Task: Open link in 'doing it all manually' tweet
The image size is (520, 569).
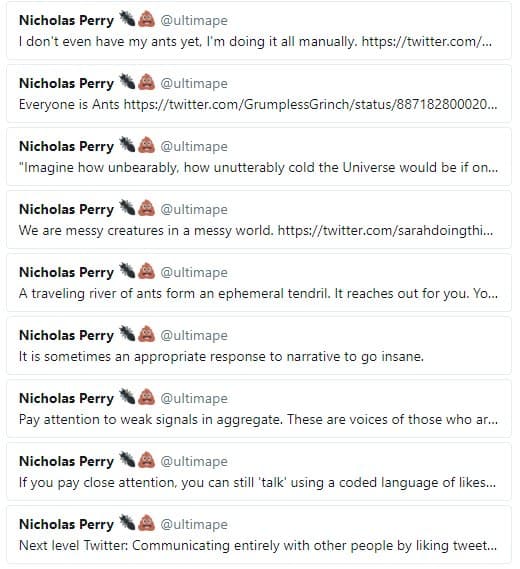Action: pos(427,41)
